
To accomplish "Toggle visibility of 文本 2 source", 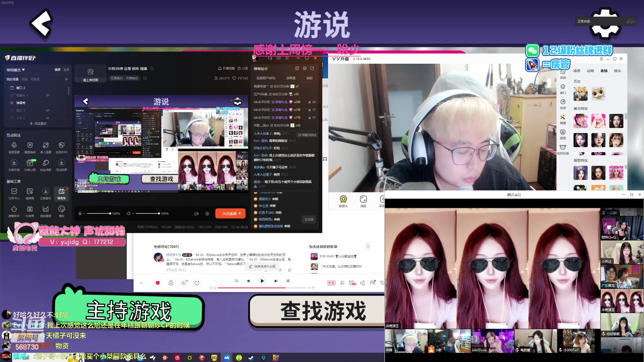I will tap(48, 118).
